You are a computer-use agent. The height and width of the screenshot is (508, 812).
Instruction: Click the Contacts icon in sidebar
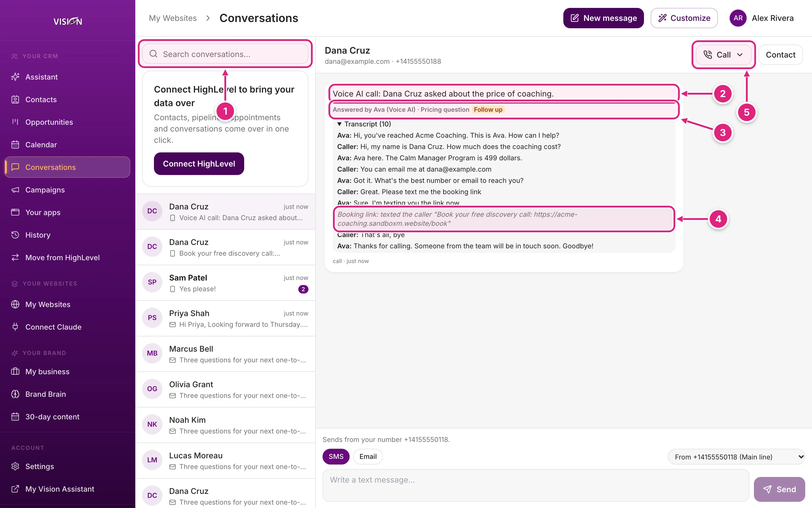[15, 99]
